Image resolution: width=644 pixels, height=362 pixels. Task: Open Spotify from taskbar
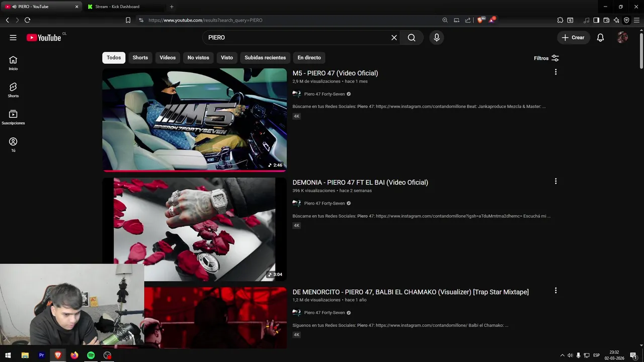coord(91,355)
